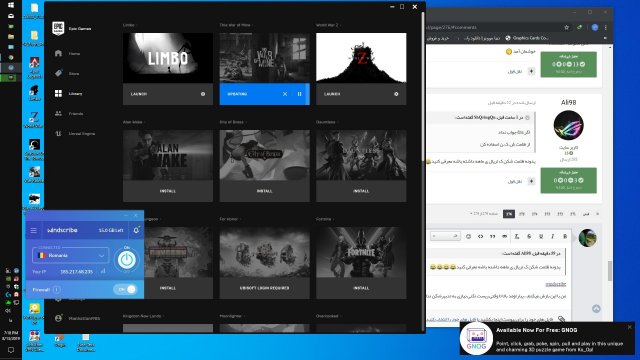This screenshot has height=360, width=640.
Task: Open the font size dropdown in reply editor
Action: click(445, 236)
